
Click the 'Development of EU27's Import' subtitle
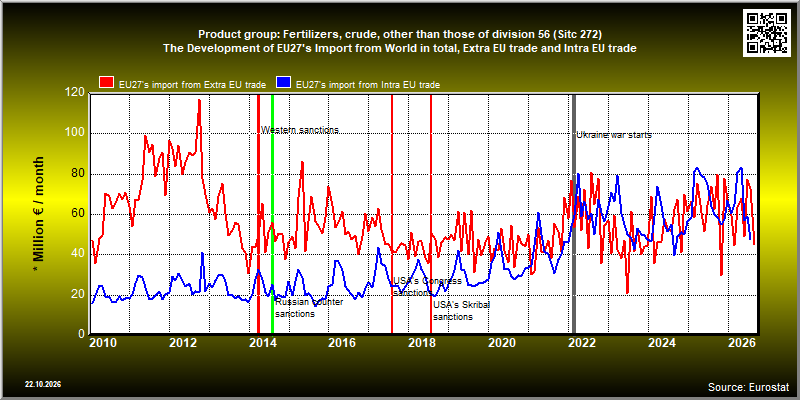pyautogui.click(x=400, y=48)
